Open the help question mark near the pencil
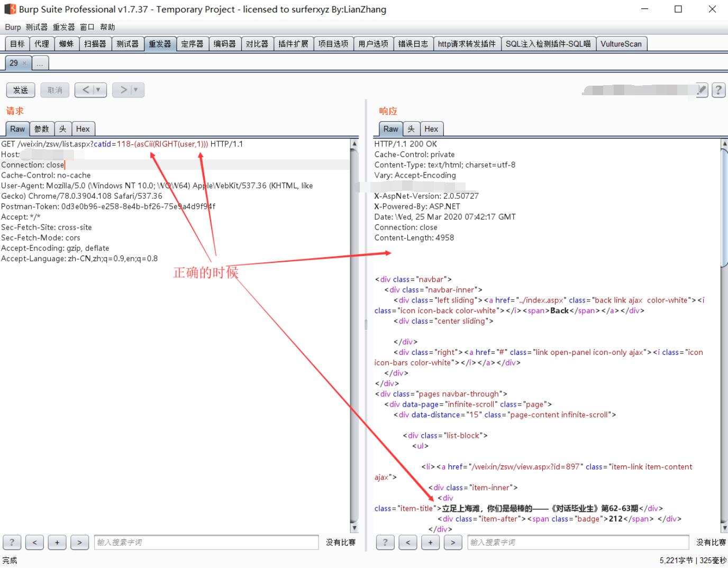 [718, 90]
